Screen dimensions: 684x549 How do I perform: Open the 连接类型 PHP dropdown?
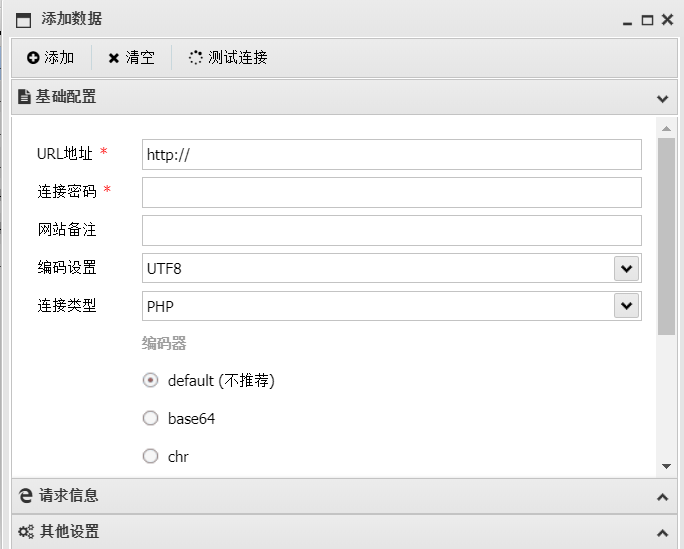pyautogui.click(x=626, y=306)
